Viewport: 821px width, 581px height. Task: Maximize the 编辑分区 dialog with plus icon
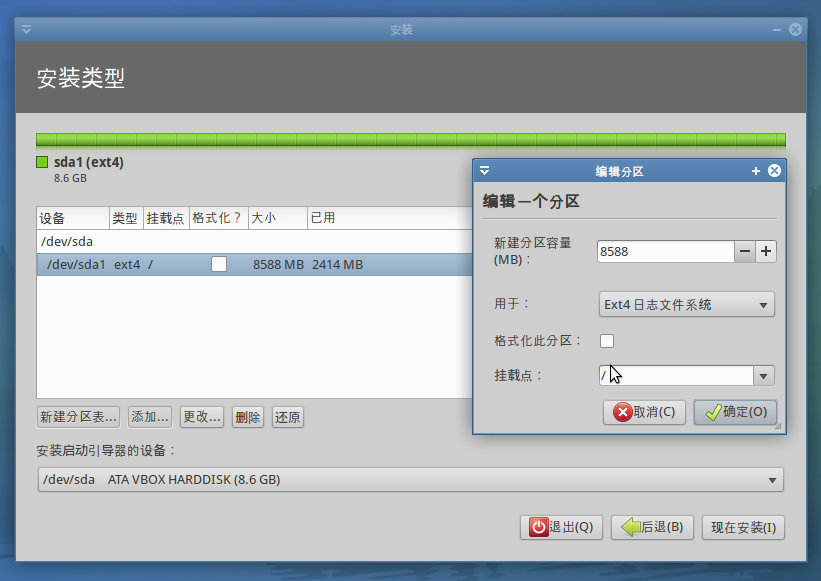[756, 171]
